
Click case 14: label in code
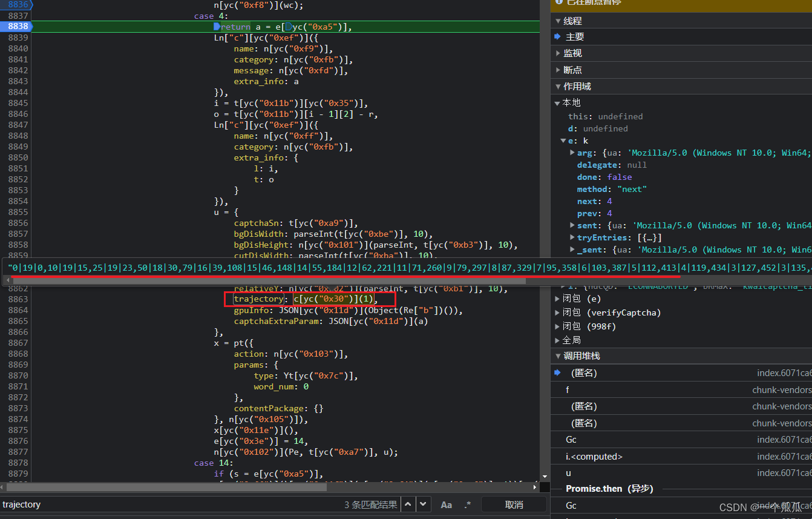211,463
